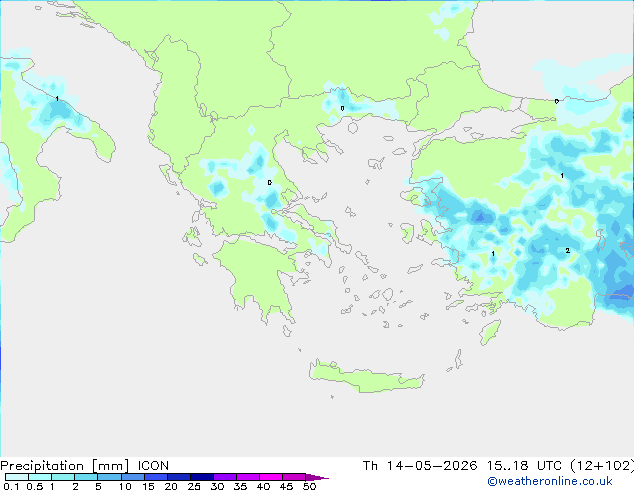Viewport: 634px width, 490px height.
Task: Click the island of Crete on the map
Action: tap(366, 377)
